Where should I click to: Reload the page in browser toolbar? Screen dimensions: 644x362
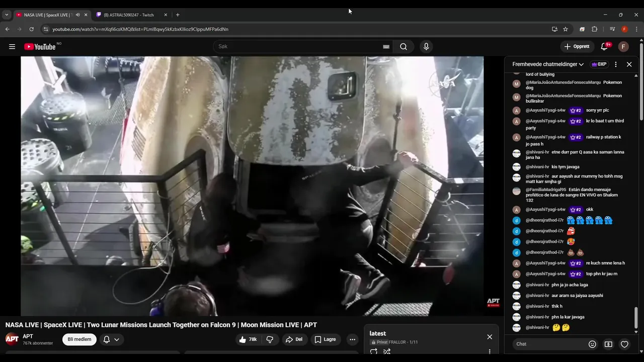[x=32, y=29]
